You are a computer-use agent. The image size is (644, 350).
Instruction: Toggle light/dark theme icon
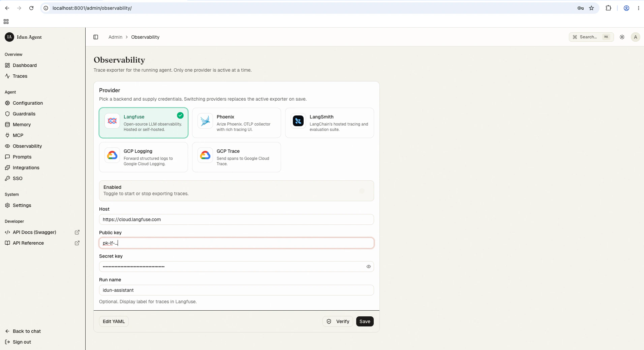tap(622, 37)
